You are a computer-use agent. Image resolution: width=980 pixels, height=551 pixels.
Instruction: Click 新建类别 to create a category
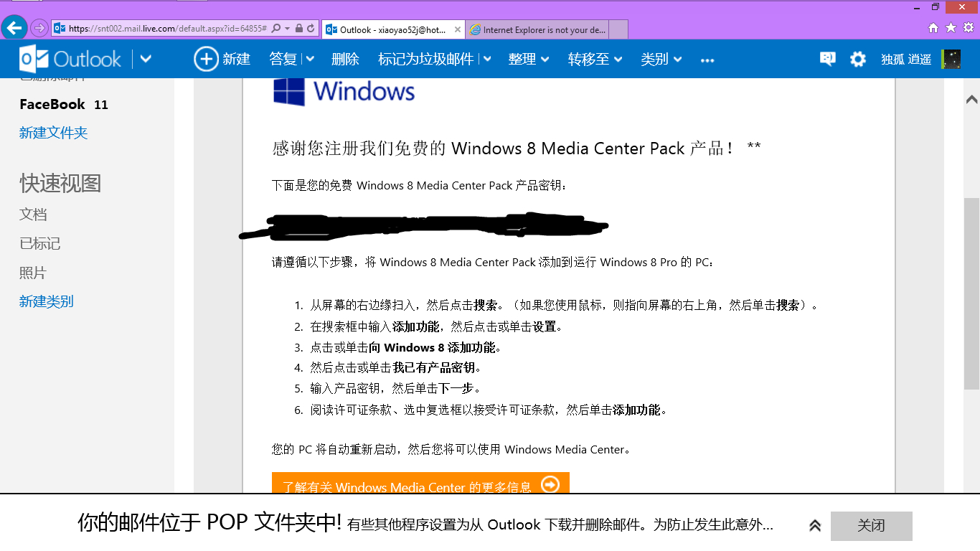pyautogui.click(x=47, y=301)
